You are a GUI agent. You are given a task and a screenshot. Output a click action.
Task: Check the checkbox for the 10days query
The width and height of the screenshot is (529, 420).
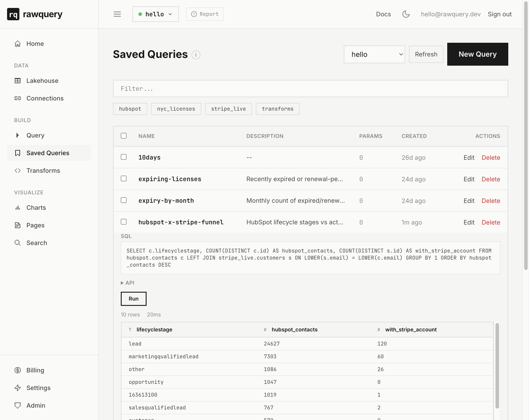(124, 157)
